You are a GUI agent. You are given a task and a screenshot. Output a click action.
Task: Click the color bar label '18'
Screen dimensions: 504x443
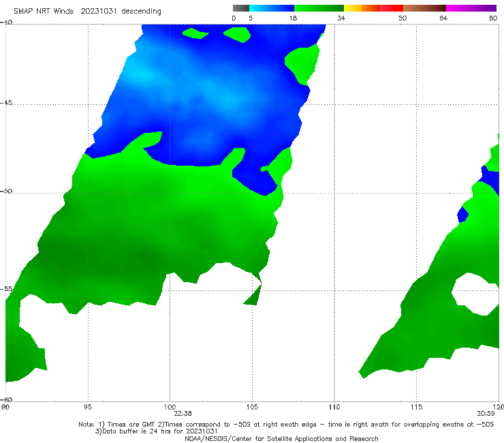(293, 18)
